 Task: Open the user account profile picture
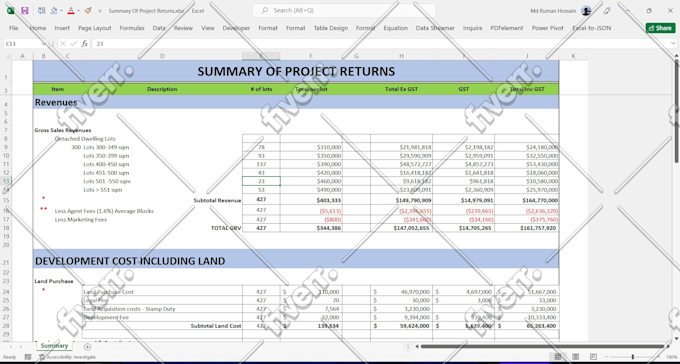point(586,11)
